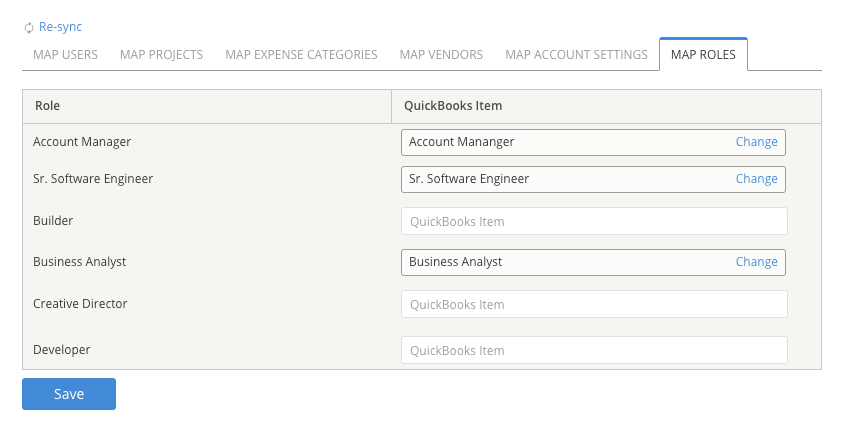Change the Account Manager QuickBooks item

(757, 142)
